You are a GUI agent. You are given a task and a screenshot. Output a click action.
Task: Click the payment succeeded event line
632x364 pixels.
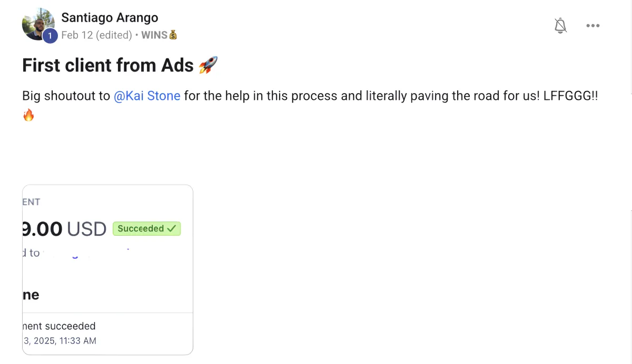(x=59, y=326)
